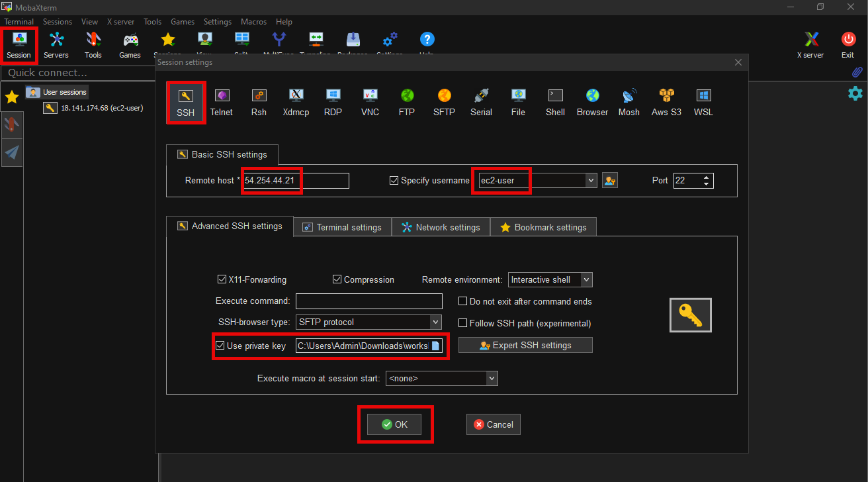Click the Remote host input field
The width and height of the screenshot is (868, 482).
click(x=296, y=180)
